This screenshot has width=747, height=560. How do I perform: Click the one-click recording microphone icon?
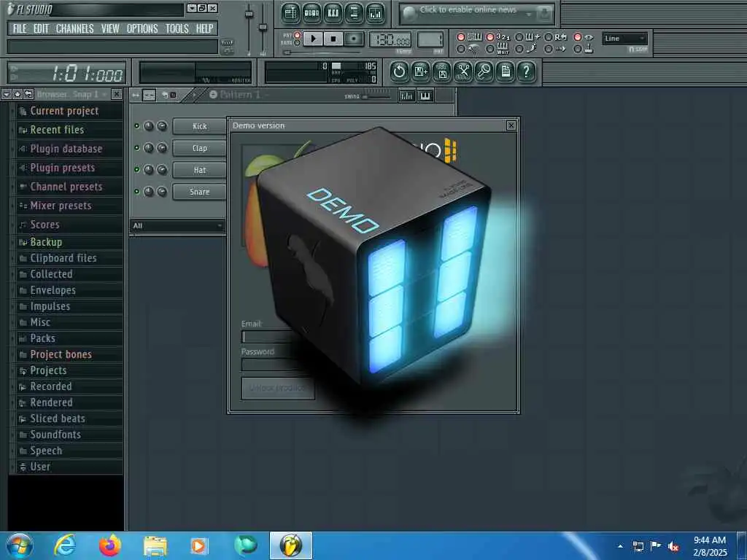click(484, 72)
